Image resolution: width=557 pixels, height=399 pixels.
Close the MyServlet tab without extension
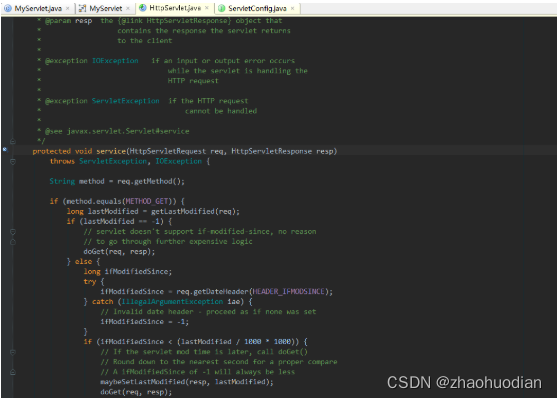tap(128, 9)
